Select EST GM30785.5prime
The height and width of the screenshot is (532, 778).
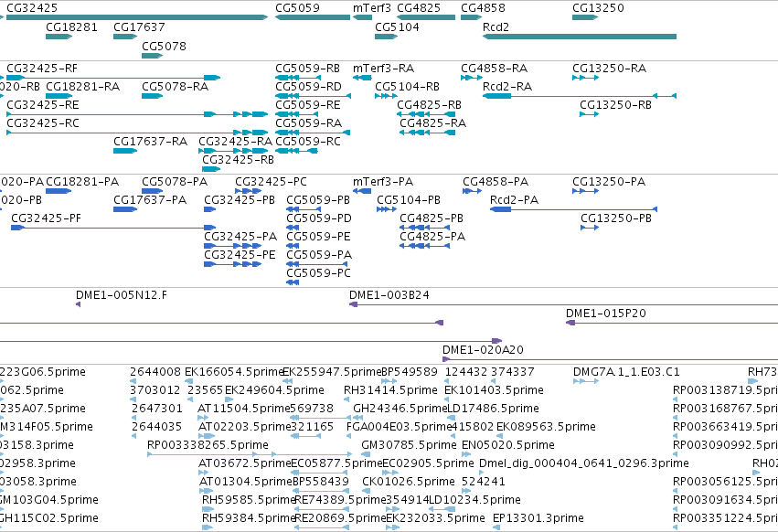(367, 454)
